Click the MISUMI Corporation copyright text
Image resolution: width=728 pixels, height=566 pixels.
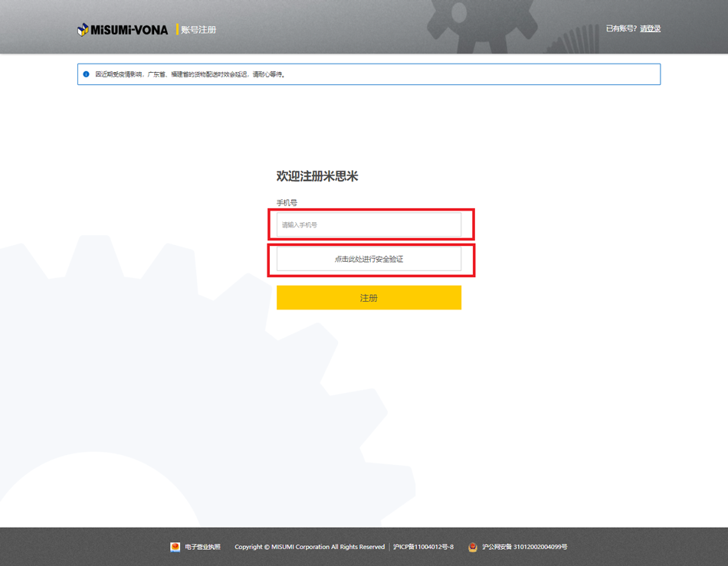310,547
